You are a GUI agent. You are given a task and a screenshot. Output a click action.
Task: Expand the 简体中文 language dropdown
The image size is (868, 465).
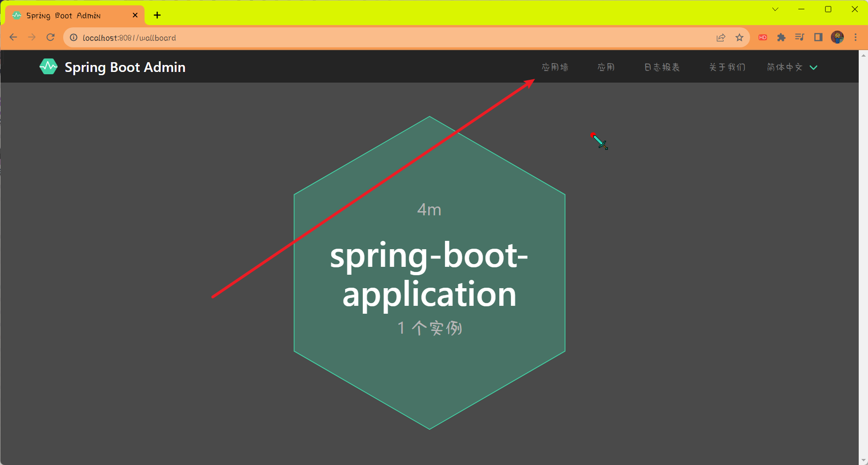[x=792, y=67]
